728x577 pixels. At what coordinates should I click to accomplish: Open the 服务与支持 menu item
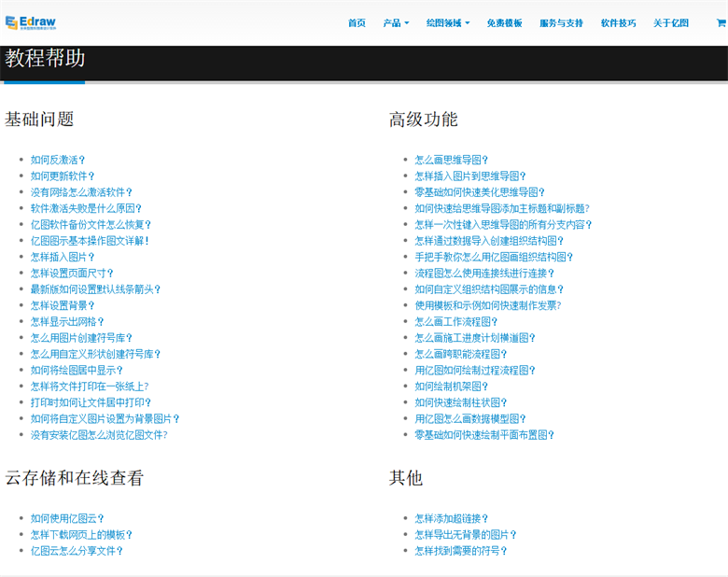click(x=561, y=22)
